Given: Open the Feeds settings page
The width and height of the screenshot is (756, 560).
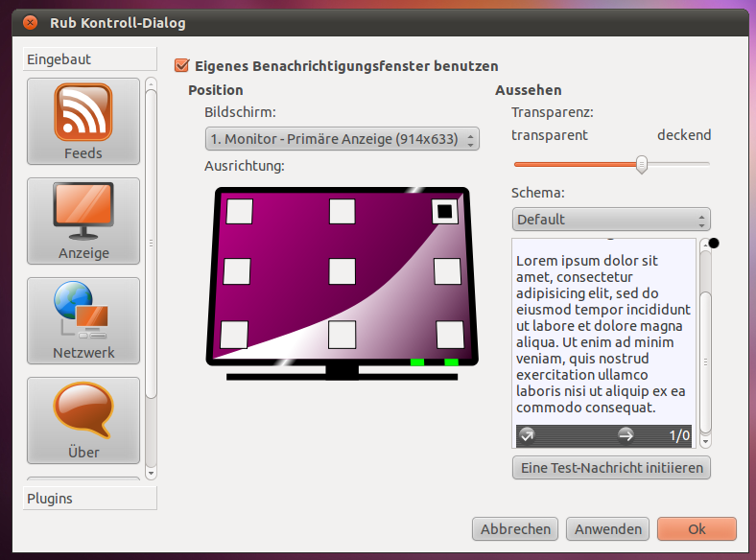Looking at the screenshot, I should [83, 122].
